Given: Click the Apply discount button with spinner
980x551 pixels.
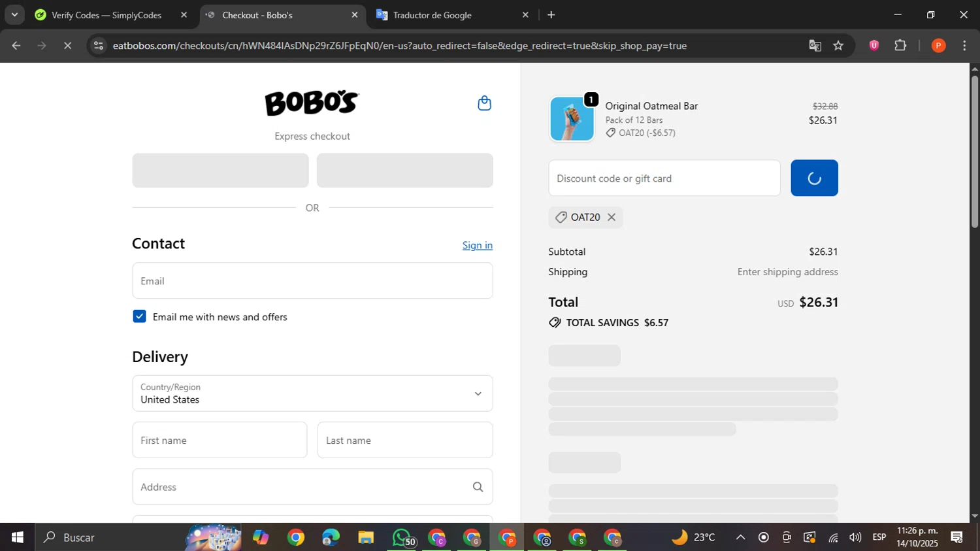Looking at the screenshot, I should [814, 178].
